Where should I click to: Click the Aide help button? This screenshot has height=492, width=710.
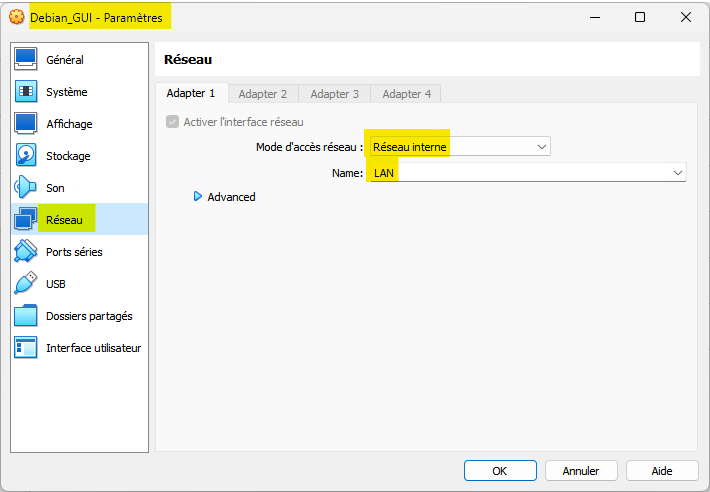click(x=662, y=470)
